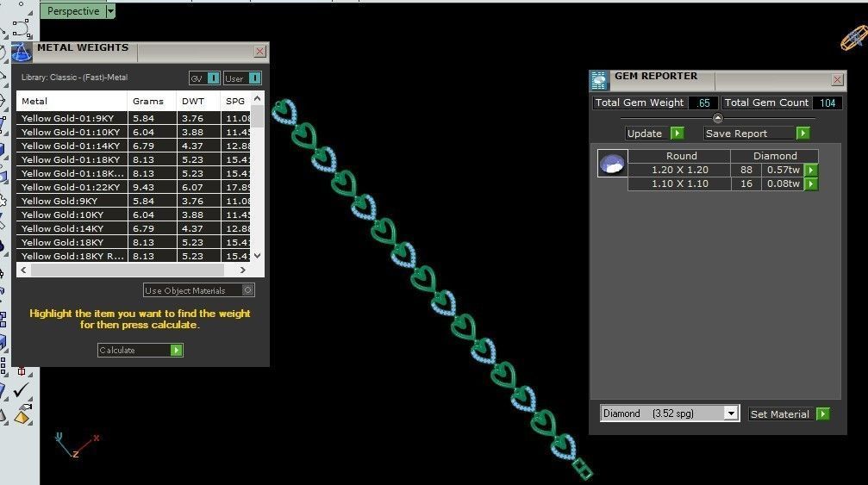868x485 pixels.
Task: Select the round diamond gem thumbnail
Action: (x=612, y=163)
